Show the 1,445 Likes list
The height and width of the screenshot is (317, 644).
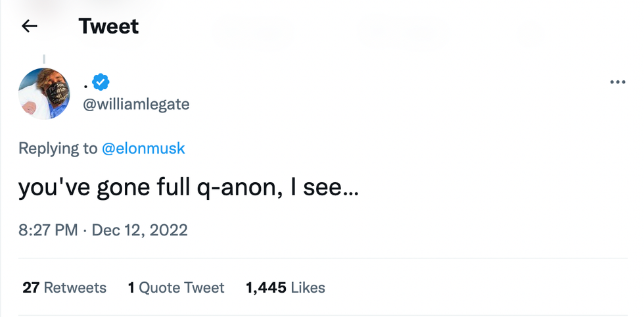point(285,287)
